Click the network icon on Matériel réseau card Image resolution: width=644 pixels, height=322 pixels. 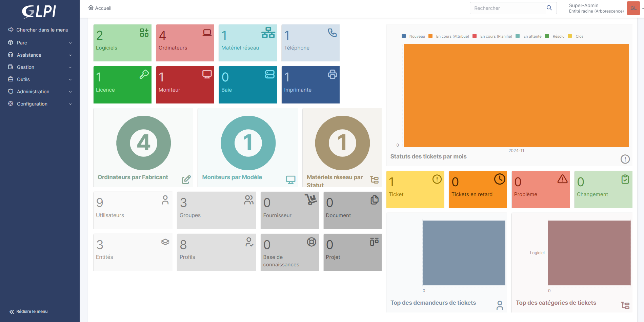coord(268,33)
